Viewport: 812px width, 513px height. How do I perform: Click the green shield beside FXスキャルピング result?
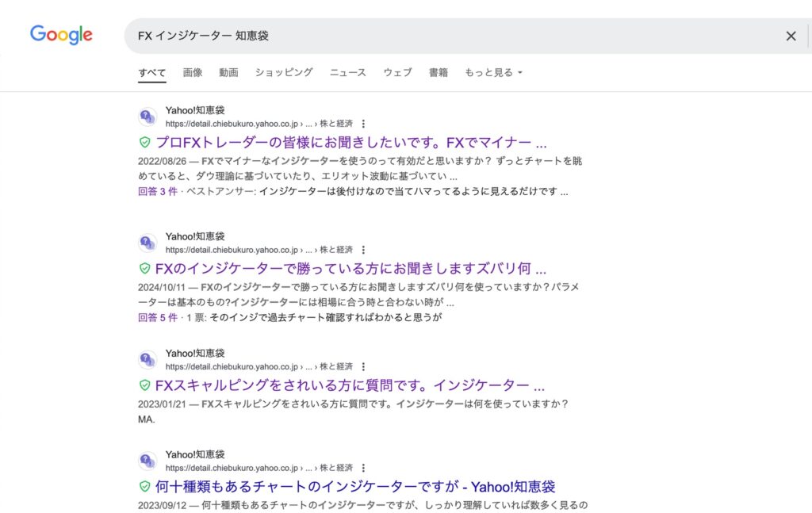coord(144,385)
